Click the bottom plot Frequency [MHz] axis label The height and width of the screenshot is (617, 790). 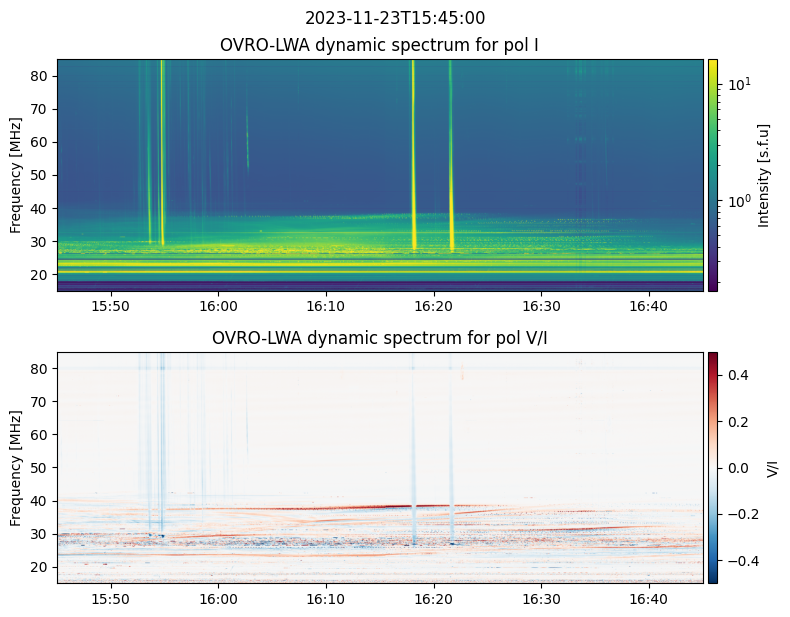(17, 467)
